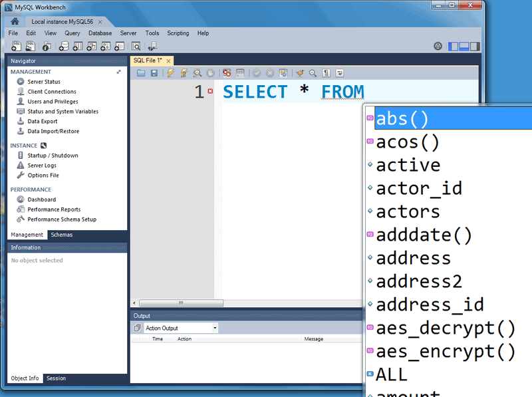Open the View menu
This screenshot has width=532, height=397.
point(51,33)
